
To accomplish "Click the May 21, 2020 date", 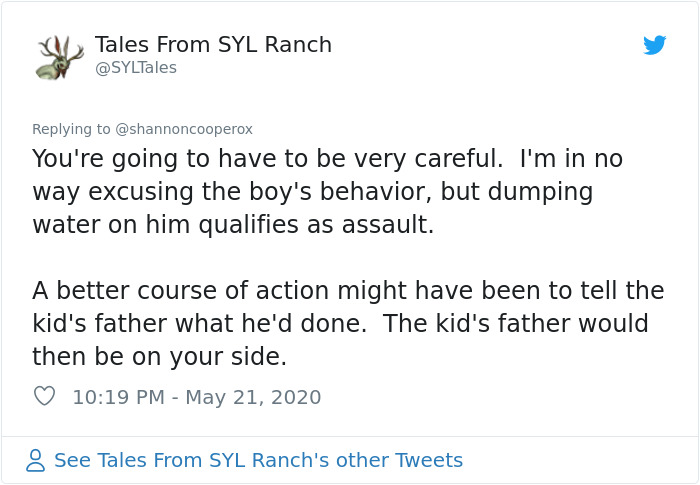I will click(x=253, y=397).
